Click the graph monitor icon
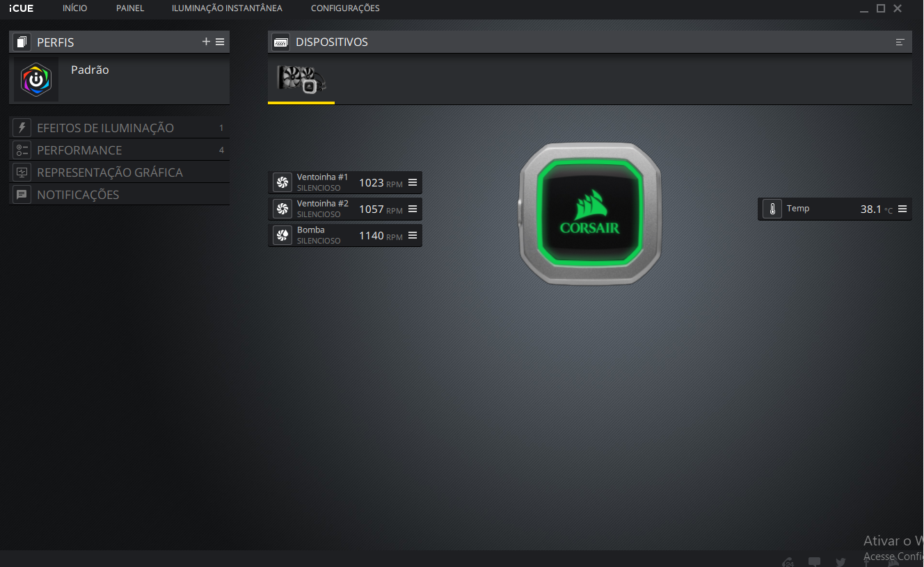924x567 pixels. tap(22, 173)
